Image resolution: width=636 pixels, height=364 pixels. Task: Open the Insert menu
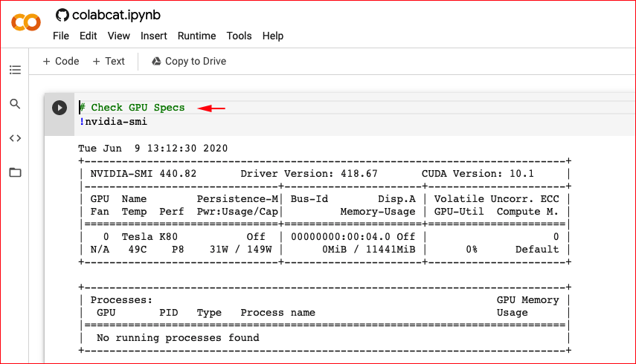pos(154,36)
